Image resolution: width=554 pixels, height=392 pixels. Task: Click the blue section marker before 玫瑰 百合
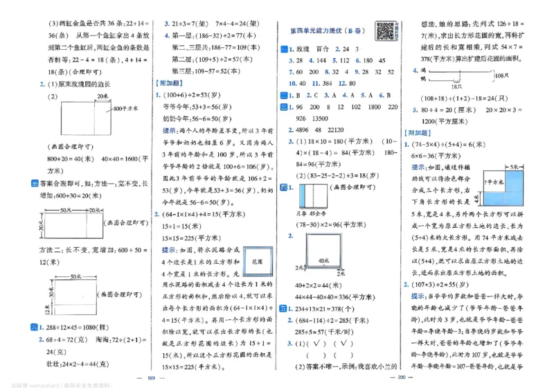coord(284,49)
